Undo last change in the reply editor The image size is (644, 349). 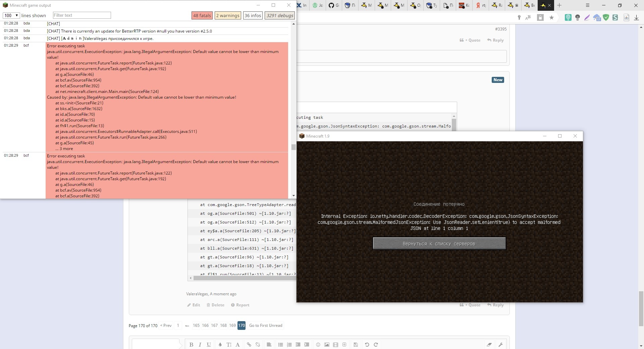pos(367,345)
